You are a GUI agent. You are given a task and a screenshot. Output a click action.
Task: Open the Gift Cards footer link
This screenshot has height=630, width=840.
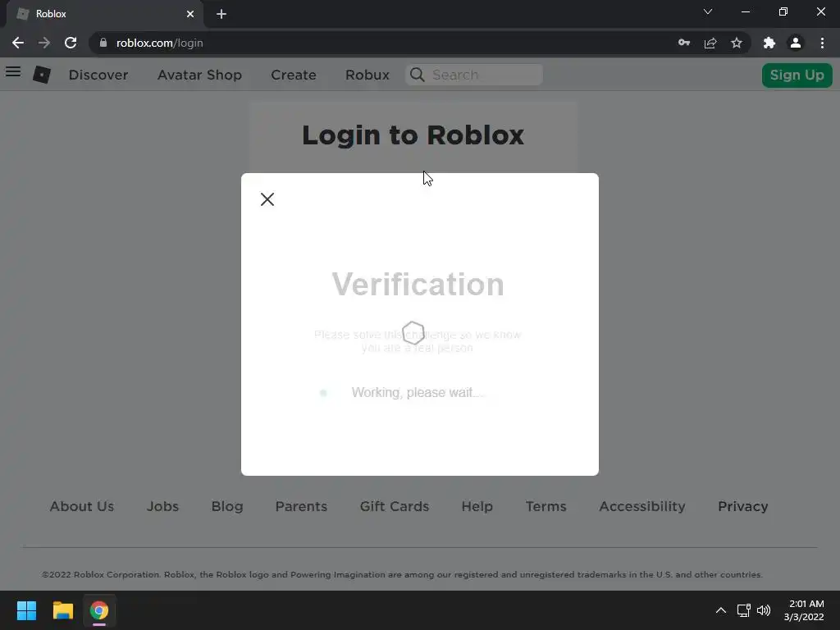395,506
